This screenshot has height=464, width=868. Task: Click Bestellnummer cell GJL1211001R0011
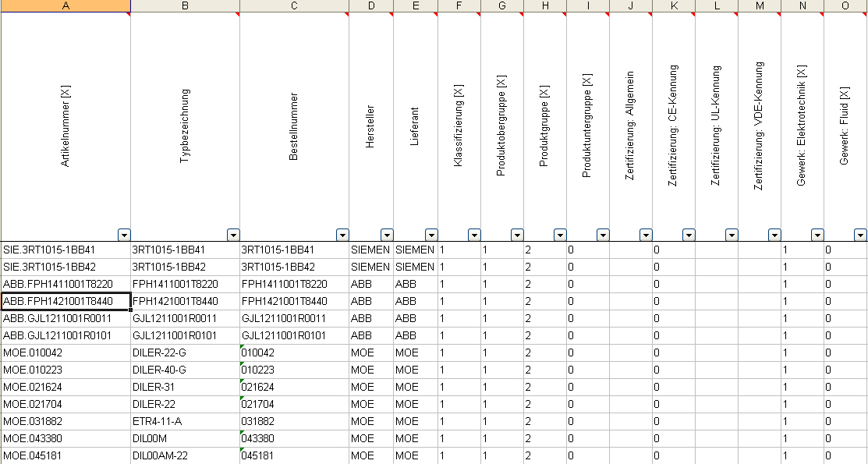pyautogui.click(x=295, y=319)
